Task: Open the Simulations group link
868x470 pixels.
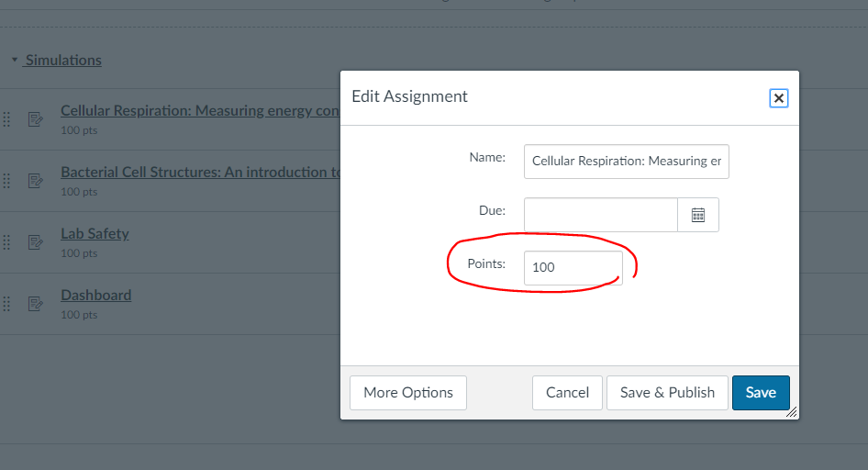Action: [63, 60]
